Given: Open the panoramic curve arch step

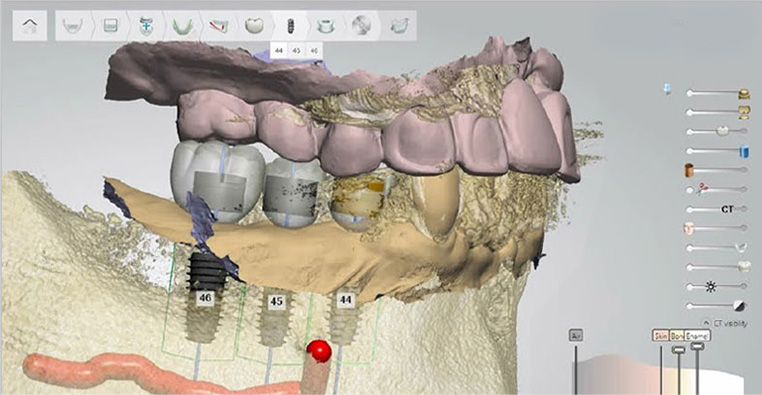Looking at the screenshot, I should coord(183,25).
